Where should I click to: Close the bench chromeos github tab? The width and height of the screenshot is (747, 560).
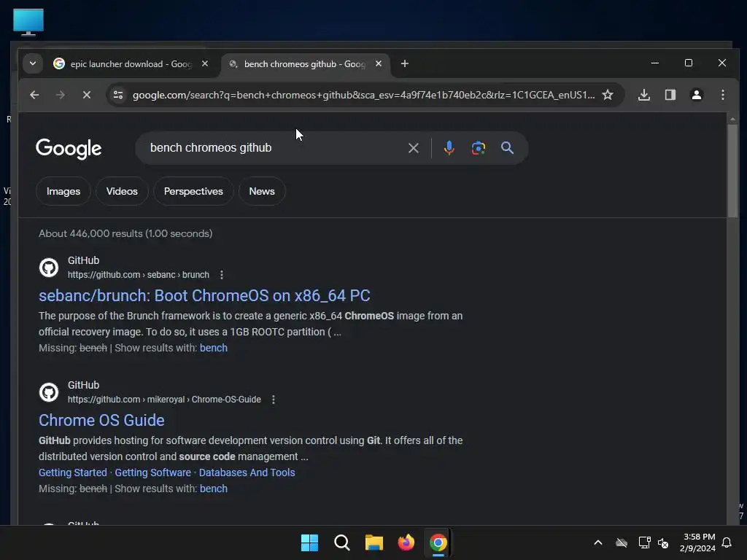pyautogui.click(x=379, y=63)
